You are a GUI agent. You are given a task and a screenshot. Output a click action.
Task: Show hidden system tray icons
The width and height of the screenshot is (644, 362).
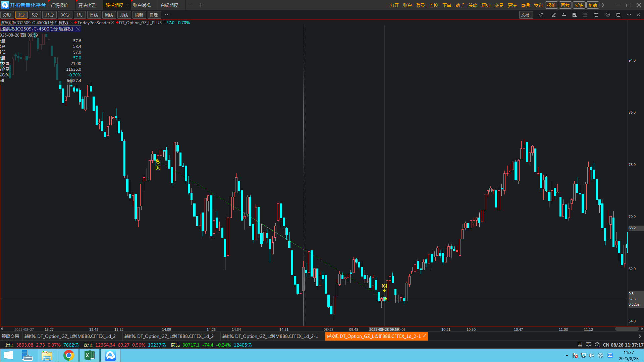(x=567, y=355)
